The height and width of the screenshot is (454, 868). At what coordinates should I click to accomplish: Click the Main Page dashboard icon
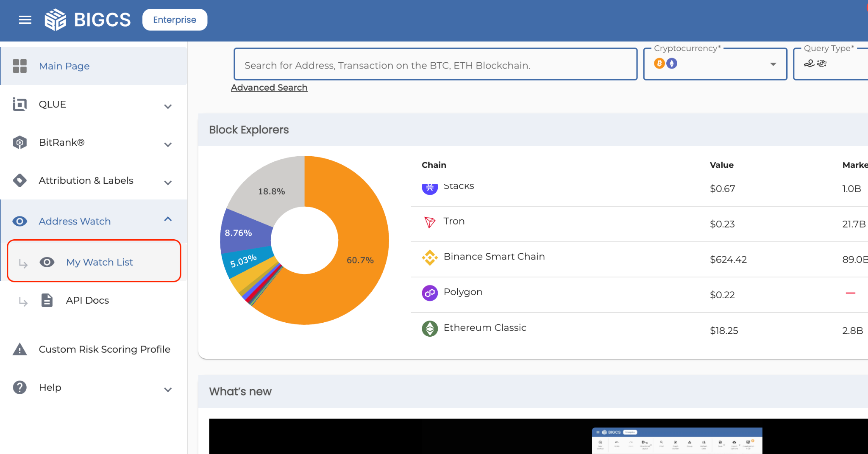pos(19,66)
